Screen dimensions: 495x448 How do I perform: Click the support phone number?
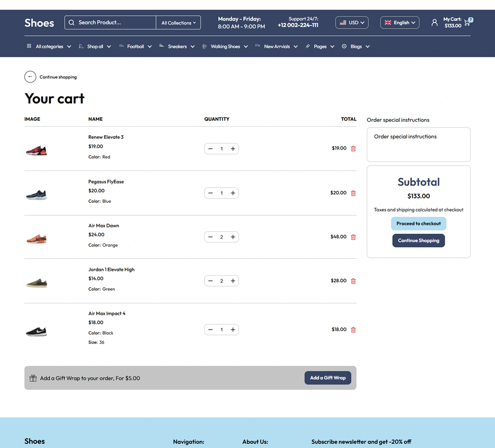click(298, 25)
